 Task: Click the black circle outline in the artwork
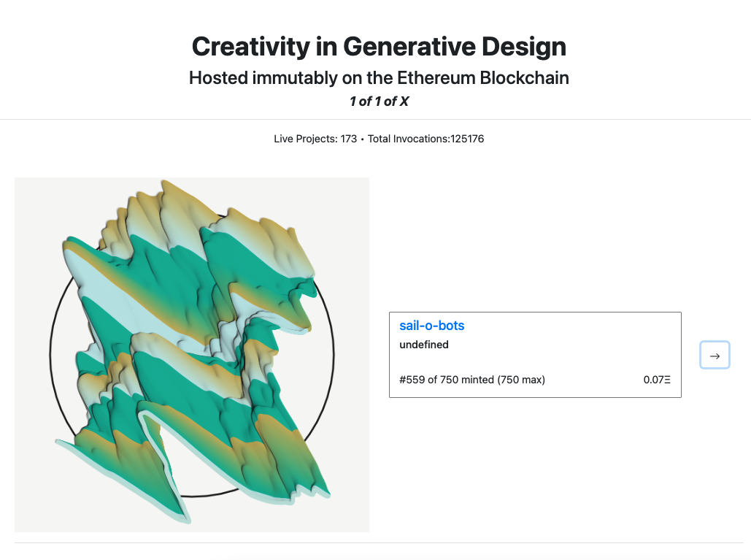(x=50, y=355)
